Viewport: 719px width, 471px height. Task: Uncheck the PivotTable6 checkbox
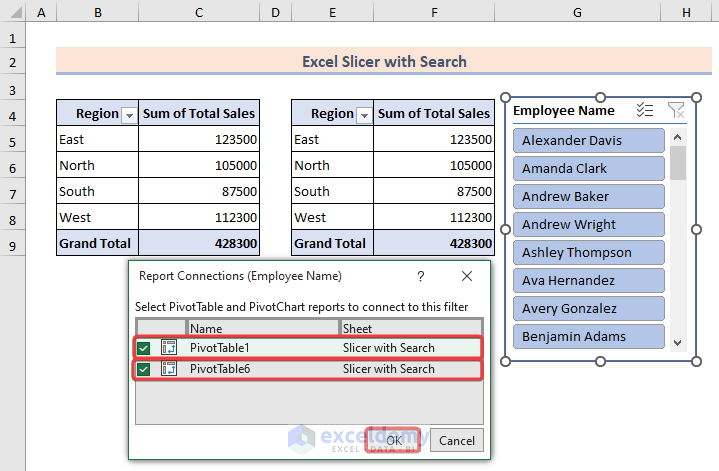[x=145, y=369]
